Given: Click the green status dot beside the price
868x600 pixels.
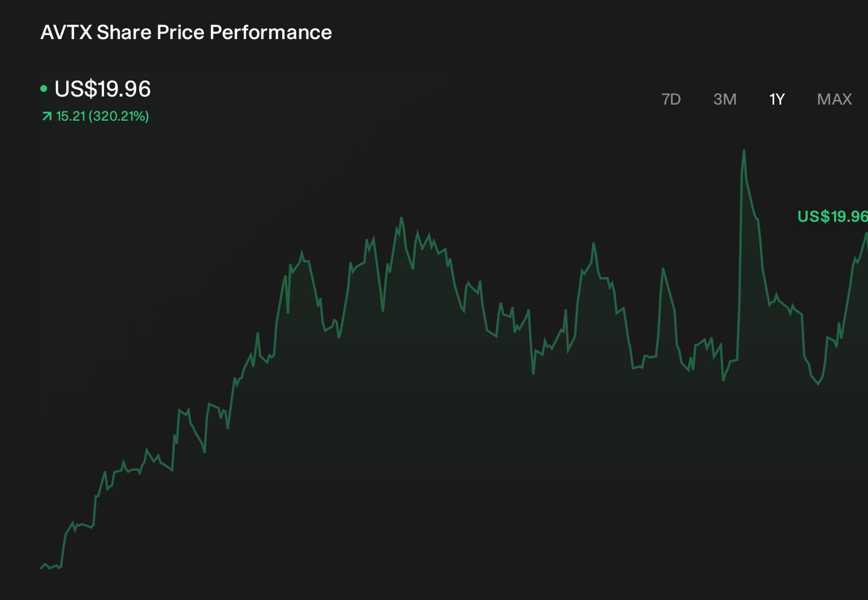Looking at the screenshot, I should 43,89.
